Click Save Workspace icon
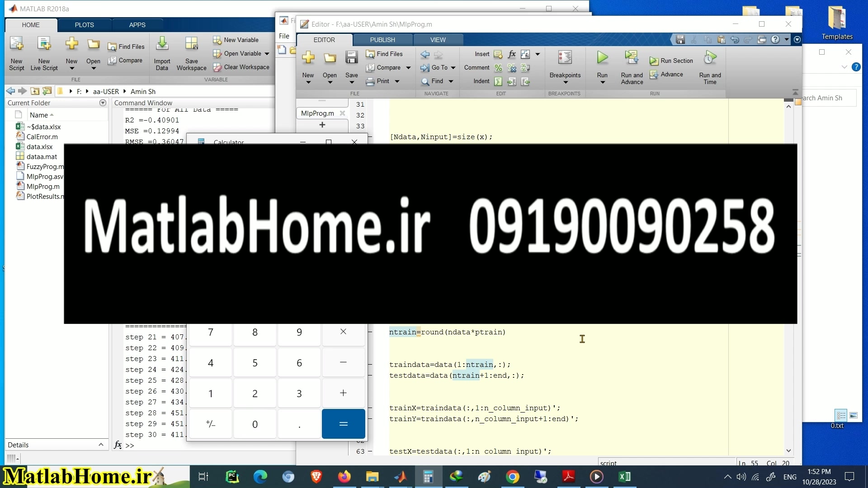868x488 pixels. [191, 44]
